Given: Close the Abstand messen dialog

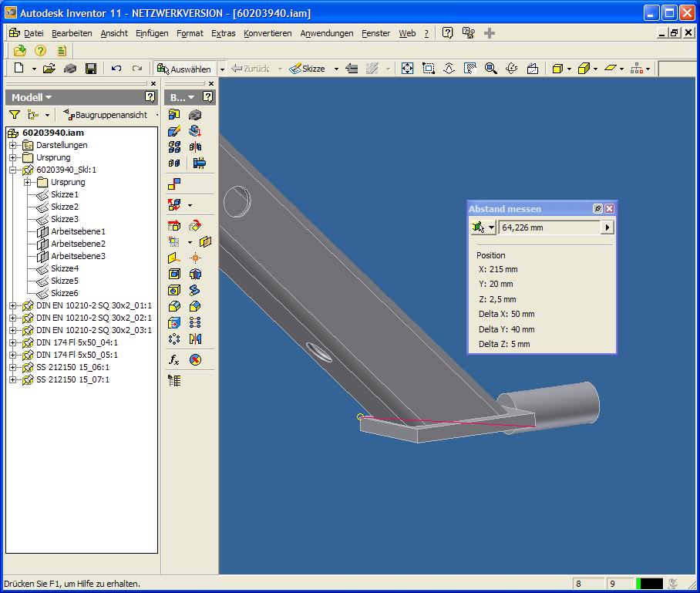Looking at the screenshot, I should pos(609,208).
